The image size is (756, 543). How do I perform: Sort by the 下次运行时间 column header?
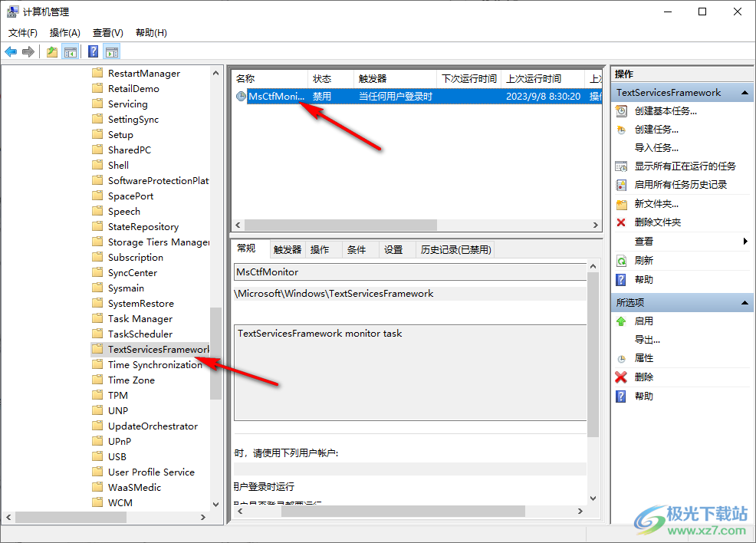tap(468, 78)
